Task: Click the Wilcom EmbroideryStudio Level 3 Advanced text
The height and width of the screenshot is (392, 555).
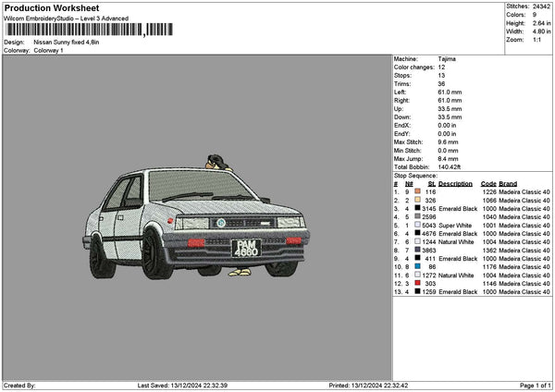Action: 67,18
